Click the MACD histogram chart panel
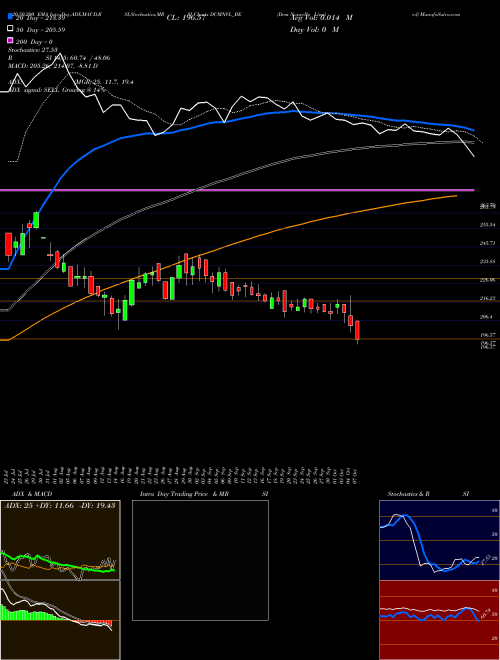Image resolution: width=500 pixels, height=660 pixels. click(60, 620)
